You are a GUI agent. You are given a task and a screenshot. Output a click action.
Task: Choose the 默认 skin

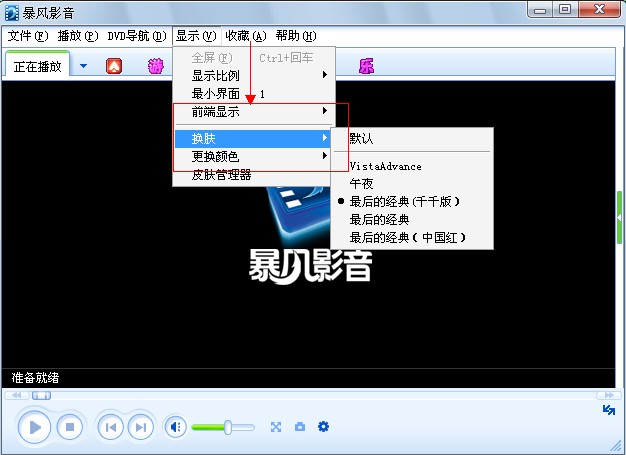[412, 139]
